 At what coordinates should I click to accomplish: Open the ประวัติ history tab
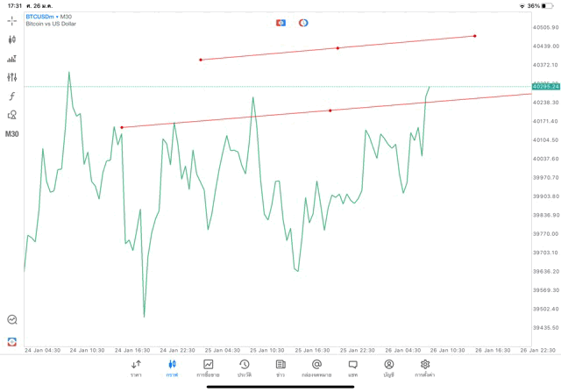point(244,367)
